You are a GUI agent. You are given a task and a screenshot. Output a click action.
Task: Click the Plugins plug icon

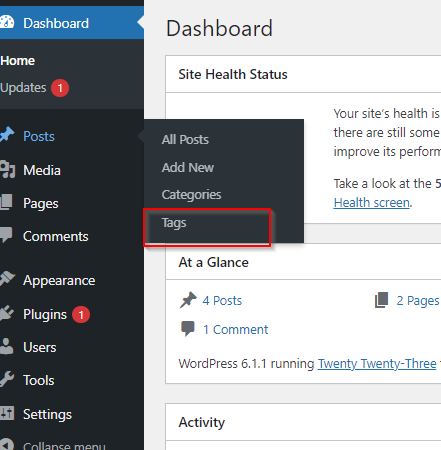tap(7, 313)
